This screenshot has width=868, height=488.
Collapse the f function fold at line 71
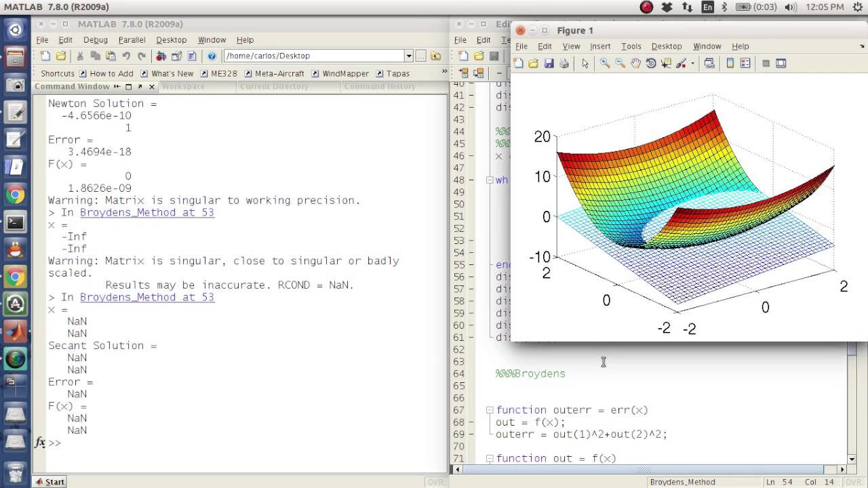490,459
